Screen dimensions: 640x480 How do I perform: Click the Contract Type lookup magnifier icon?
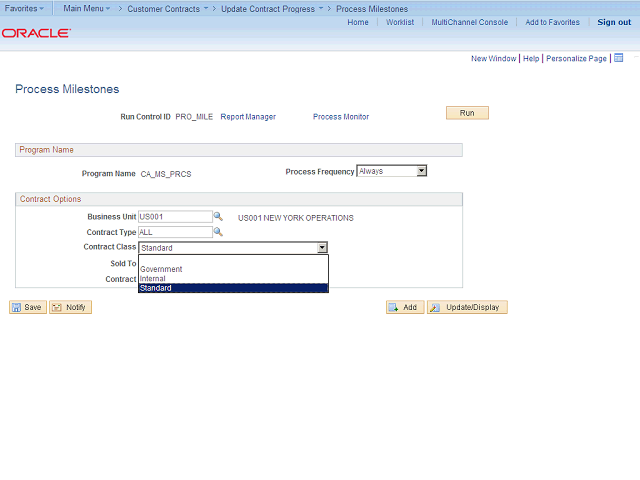218,232
